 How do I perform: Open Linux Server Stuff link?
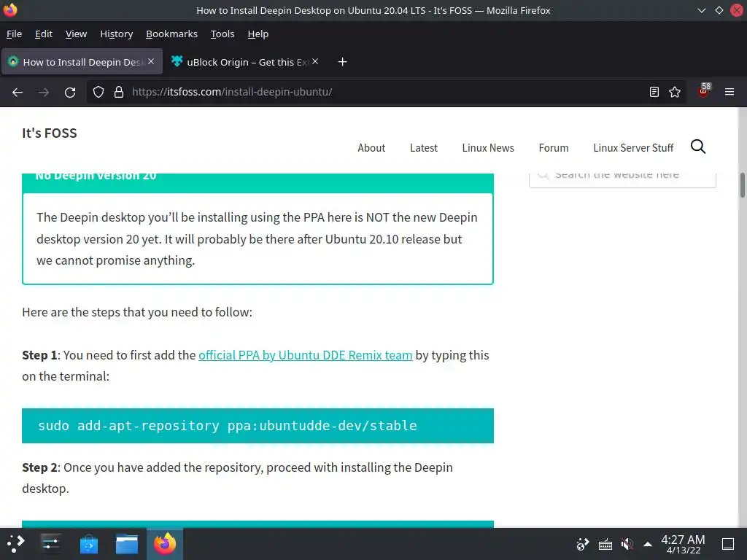(633, 148)
